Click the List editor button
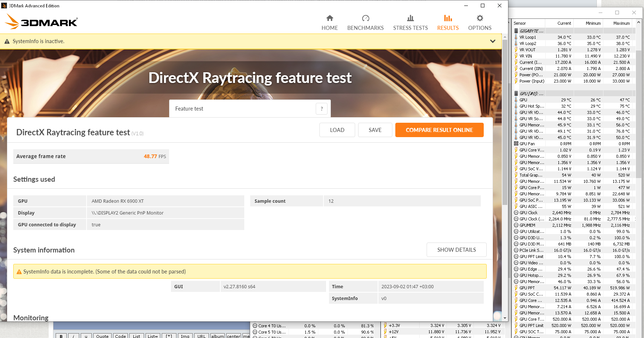The width and height of the screenshot is (644, 338). [x=137, y=336]
